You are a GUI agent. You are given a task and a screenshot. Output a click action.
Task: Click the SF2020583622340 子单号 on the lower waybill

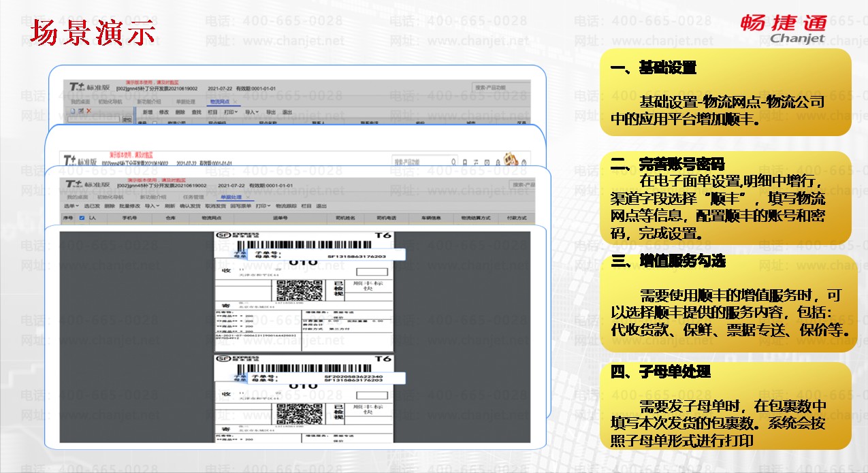click(x=354, y=376)
